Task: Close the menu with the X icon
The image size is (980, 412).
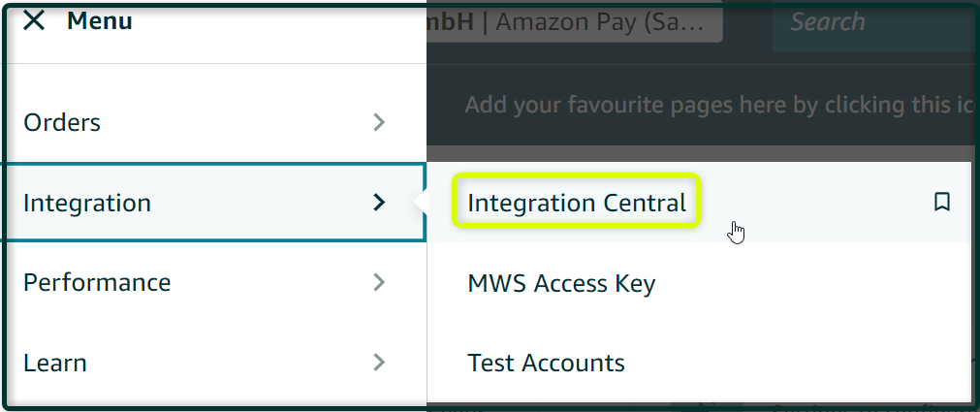Action: (34, 20)
